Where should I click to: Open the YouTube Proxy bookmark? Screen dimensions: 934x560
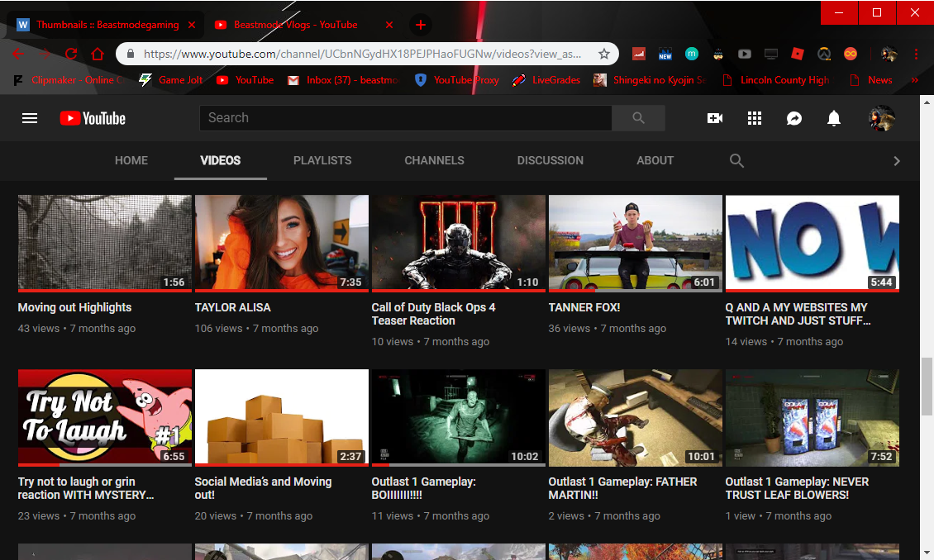pyautogui.click(x=457, y=80)
